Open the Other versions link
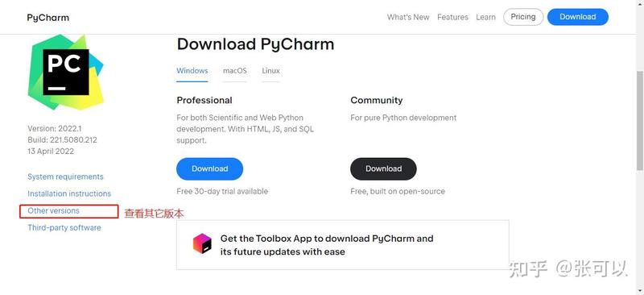 53,210
